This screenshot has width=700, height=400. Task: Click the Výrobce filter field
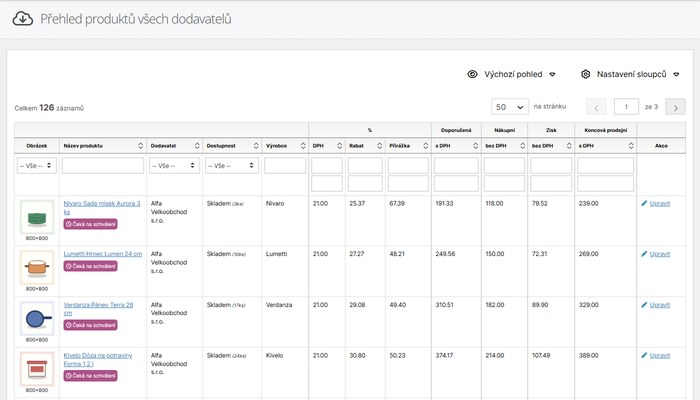tap(285, 166)
